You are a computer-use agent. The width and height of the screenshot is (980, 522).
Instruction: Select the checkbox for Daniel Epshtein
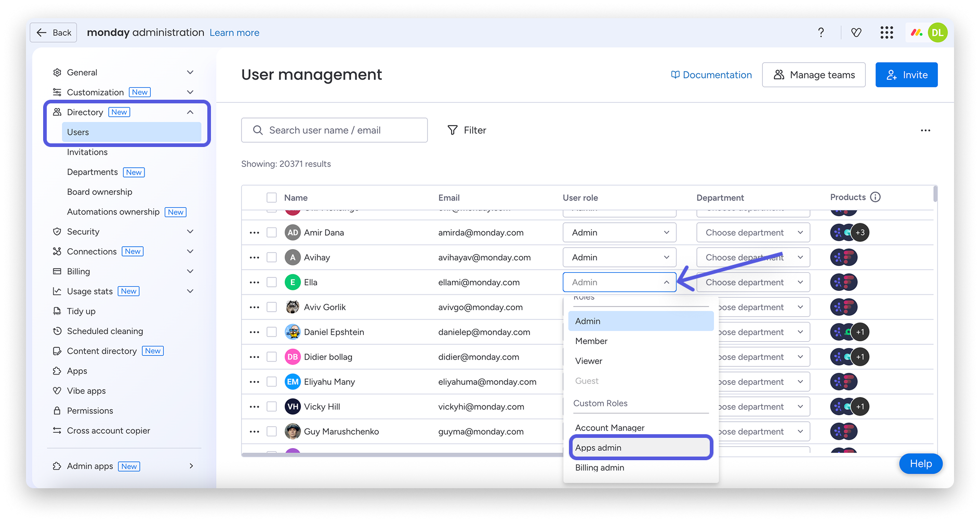pos(272,332)
